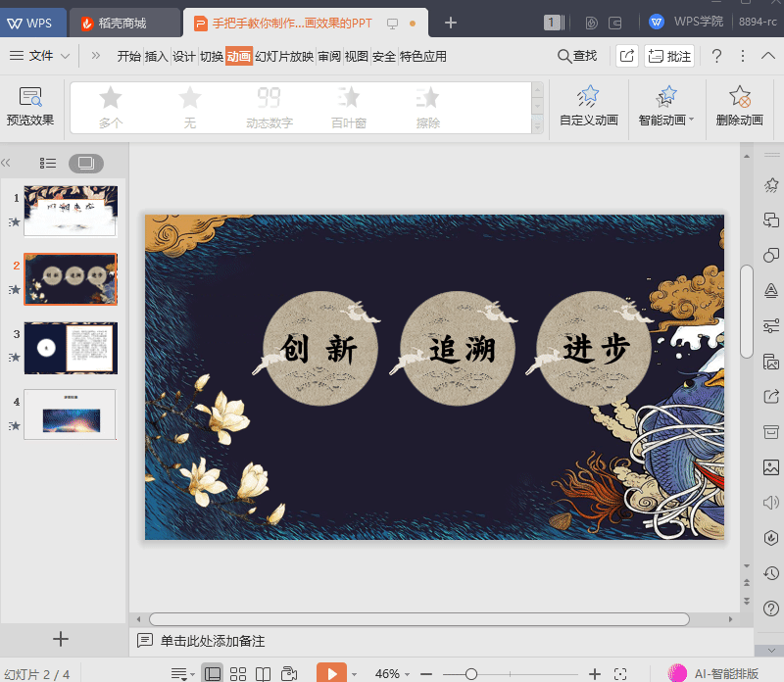Click the zoom slider handle
This screenshot has height=682, width=784.
pos(471,674)
